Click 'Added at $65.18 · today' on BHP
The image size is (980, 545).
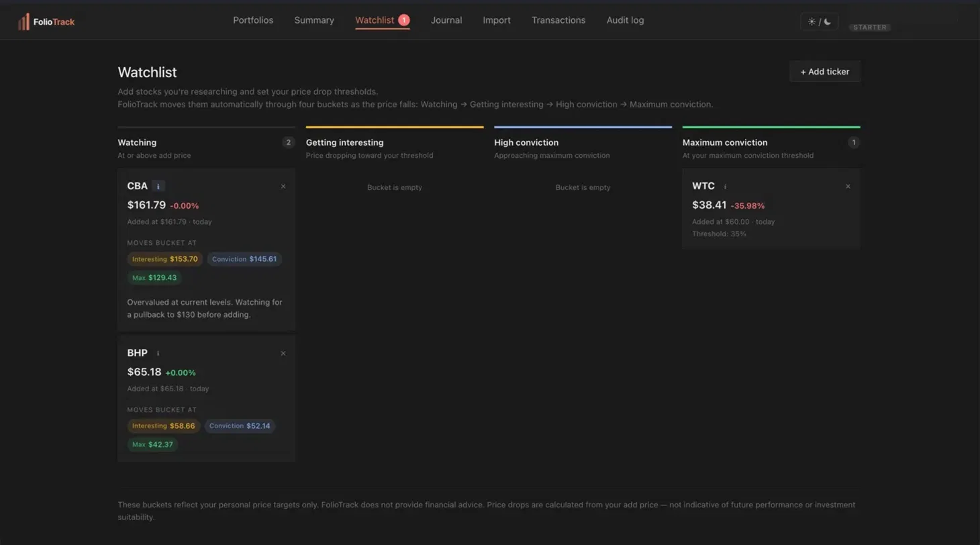[x=168, y=389]
